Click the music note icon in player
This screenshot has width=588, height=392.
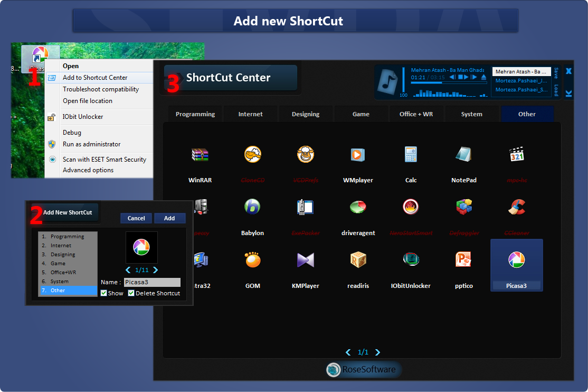point(388,82)
